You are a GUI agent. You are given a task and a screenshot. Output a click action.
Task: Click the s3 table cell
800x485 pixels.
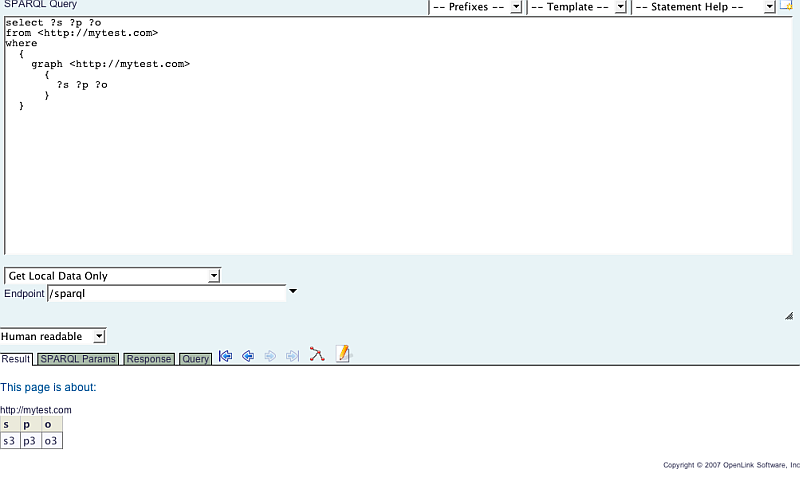pyautogui.click(x=10, y=441)
